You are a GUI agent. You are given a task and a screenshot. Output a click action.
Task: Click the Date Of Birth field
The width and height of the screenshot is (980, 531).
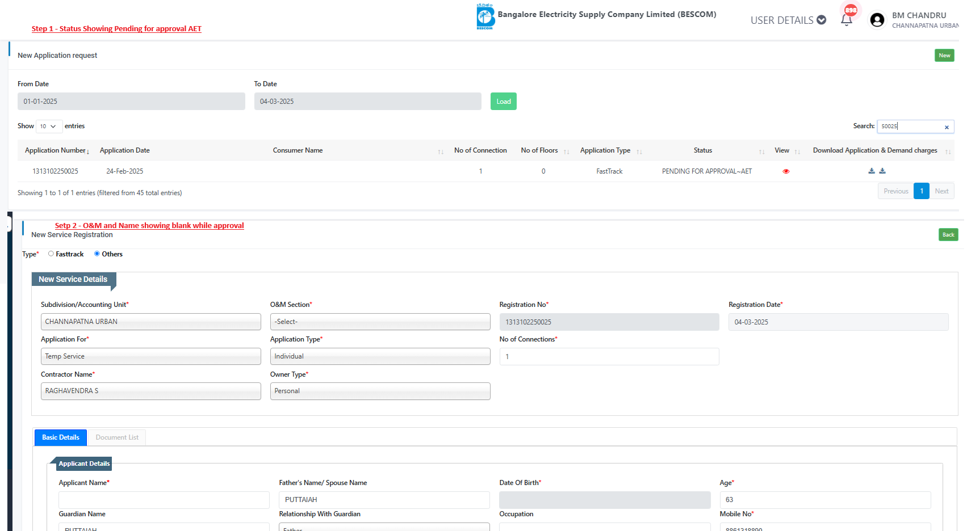[x=605, y=500]
